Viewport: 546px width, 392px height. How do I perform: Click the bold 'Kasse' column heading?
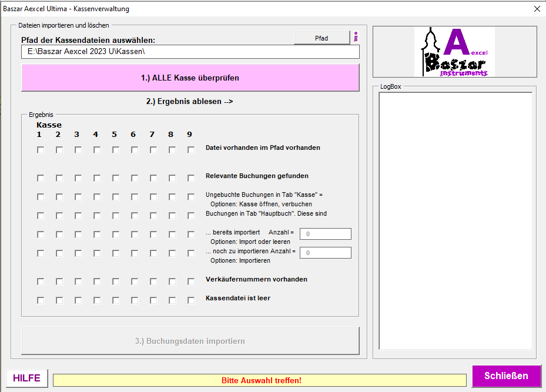point(49,125)
